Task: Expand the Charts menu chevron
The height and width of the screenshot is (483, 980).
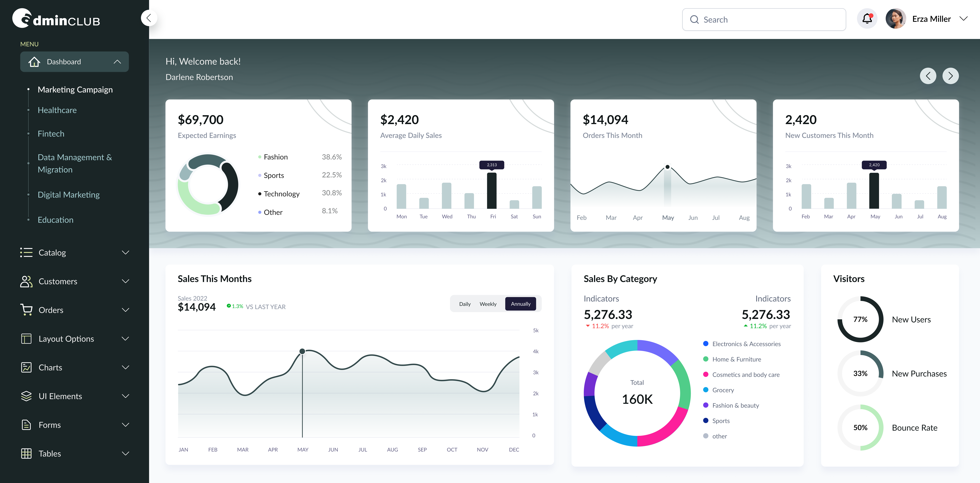Action: 126,367
